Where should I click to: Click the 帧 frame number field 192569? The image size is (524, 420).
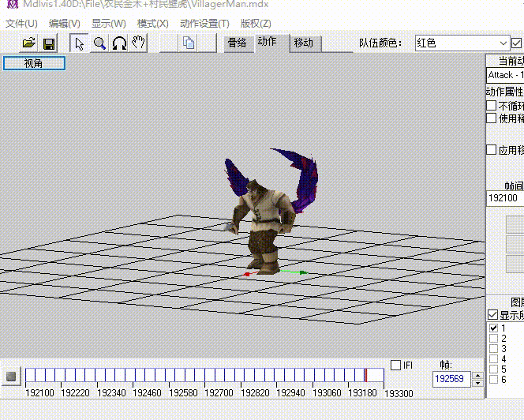coord(452,379)
